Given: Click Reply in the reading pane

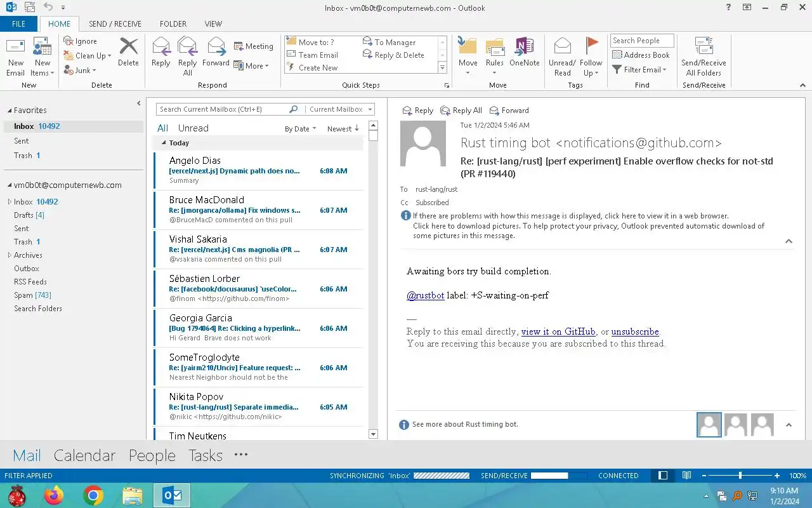Looking at the screenshot, I should click(418, 110).
